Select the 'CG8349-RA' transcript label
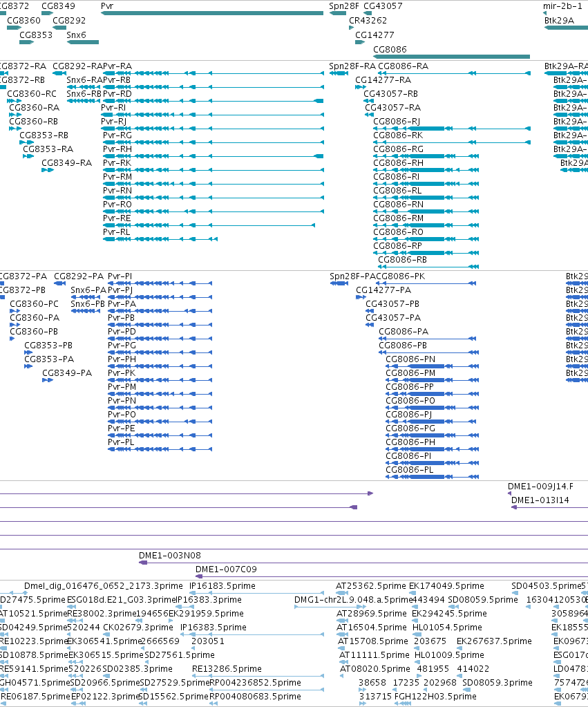588x707 pixels. [x=67, y=163]
